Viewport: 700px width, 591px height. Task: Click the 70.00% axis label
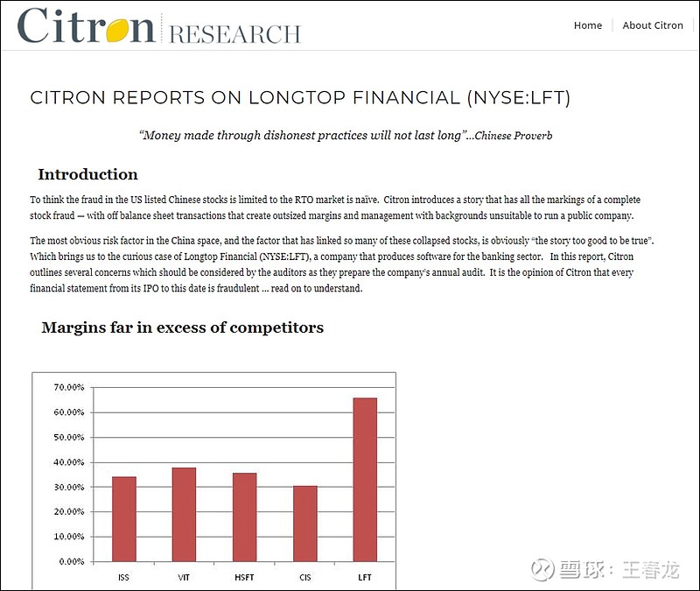(69, 387)
